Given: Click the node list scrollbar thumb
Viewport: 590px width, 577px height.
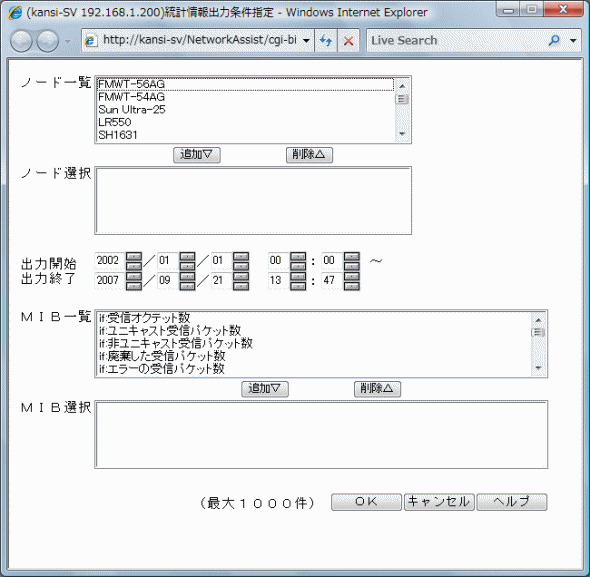Looking at the screenshot, I should click(402, 99).
